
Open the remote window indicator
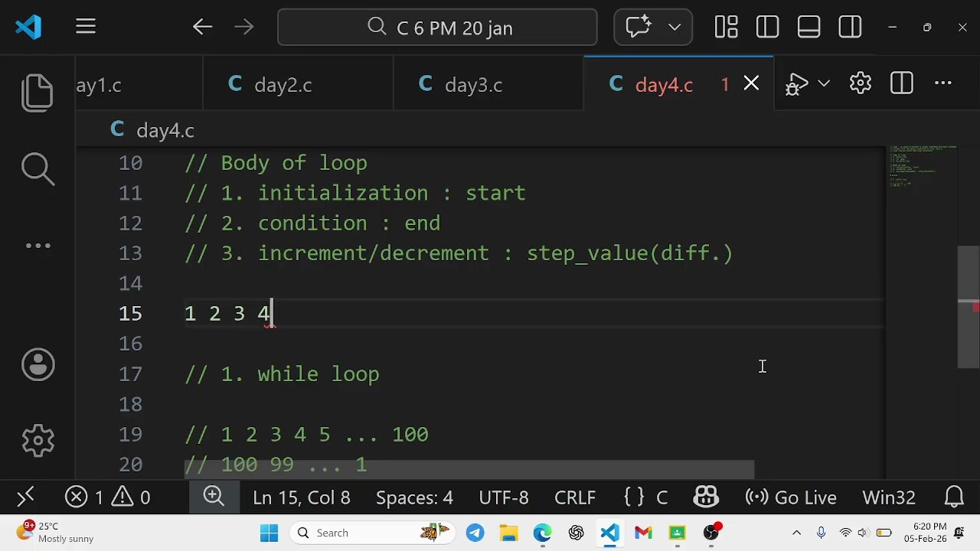click(x=25, y=497)
